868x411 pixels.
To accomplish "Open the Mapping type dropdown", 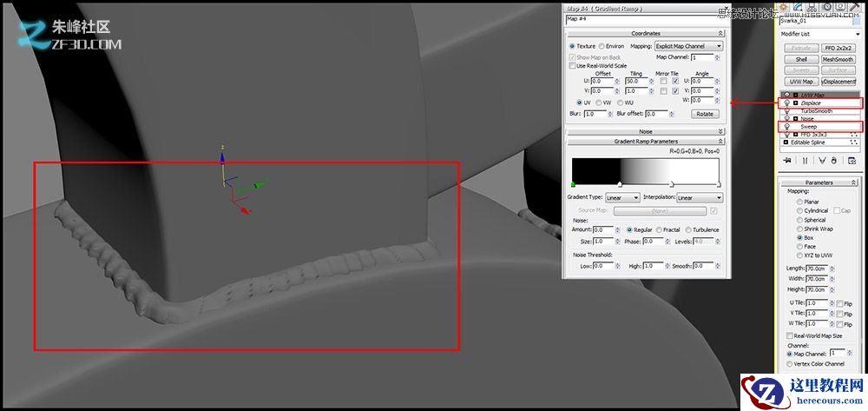I will click(688, 46).
